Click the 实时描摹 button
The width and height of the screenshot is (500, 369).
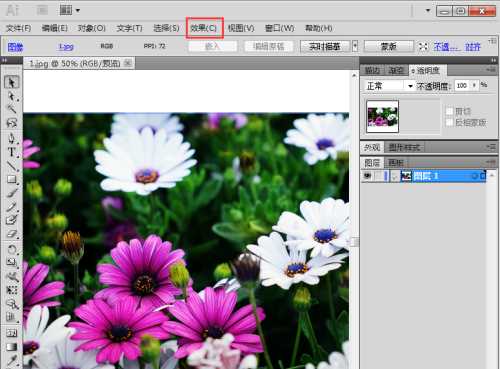(x=325, y=46)
